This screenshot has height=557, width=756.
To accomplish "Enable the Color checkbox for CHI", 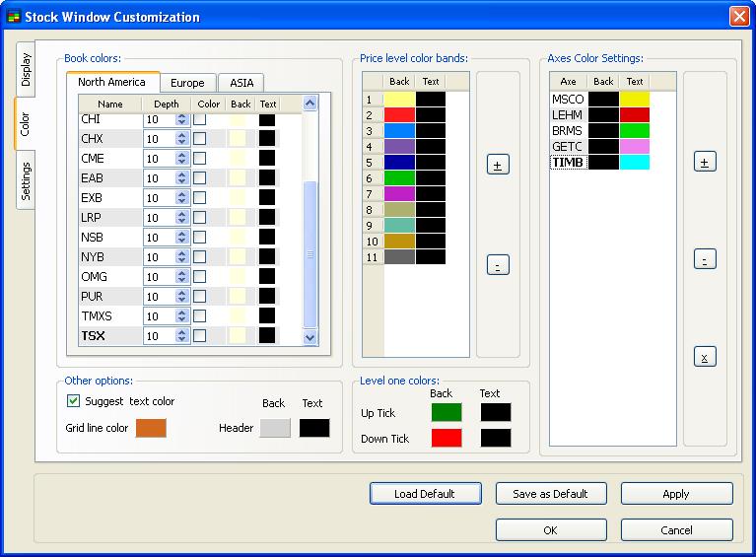I will pyautogui.click(x=200, y=119).
